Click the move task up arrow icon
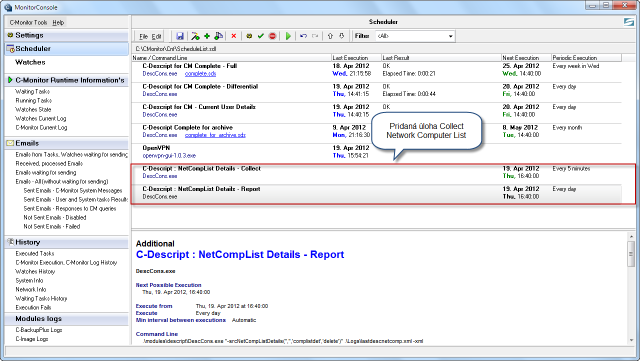Screen dimensions: 640x361 [x=330, y=36]
